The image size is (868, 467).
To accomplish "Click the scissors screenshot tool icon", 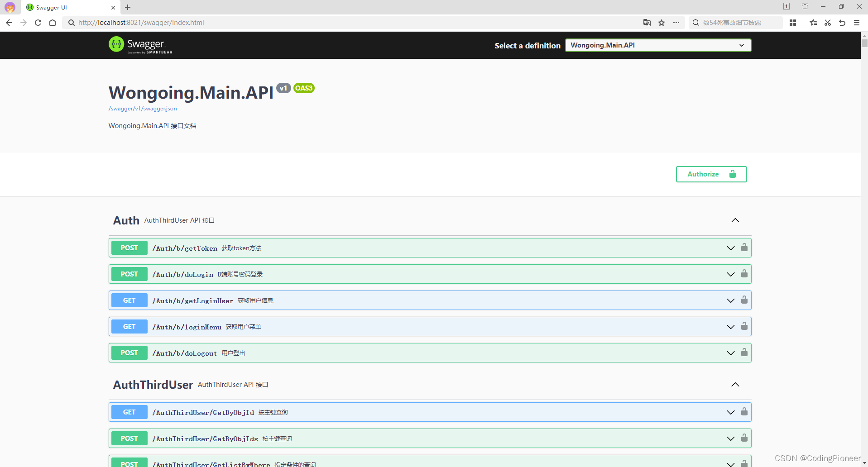I will (828, 23).
